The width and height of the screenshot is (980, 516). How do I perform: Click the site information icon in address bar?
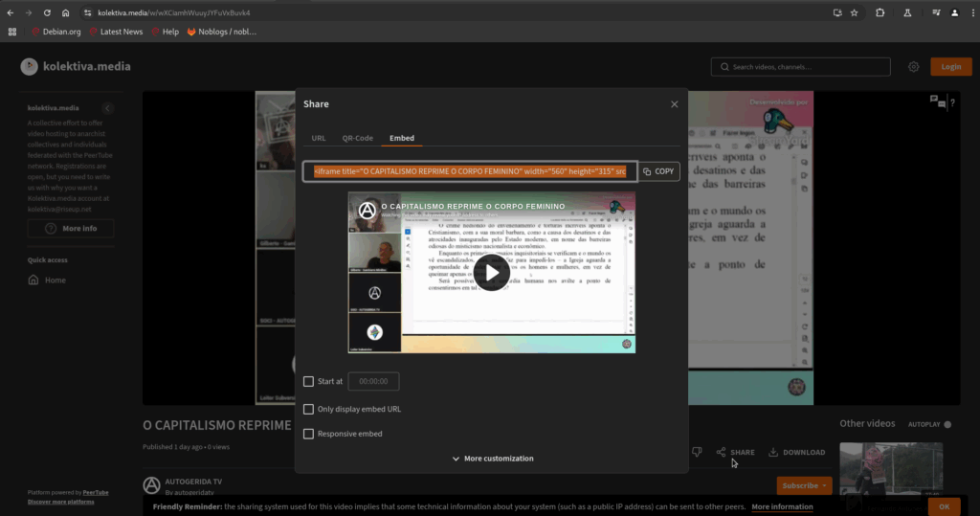click(87, 12)
